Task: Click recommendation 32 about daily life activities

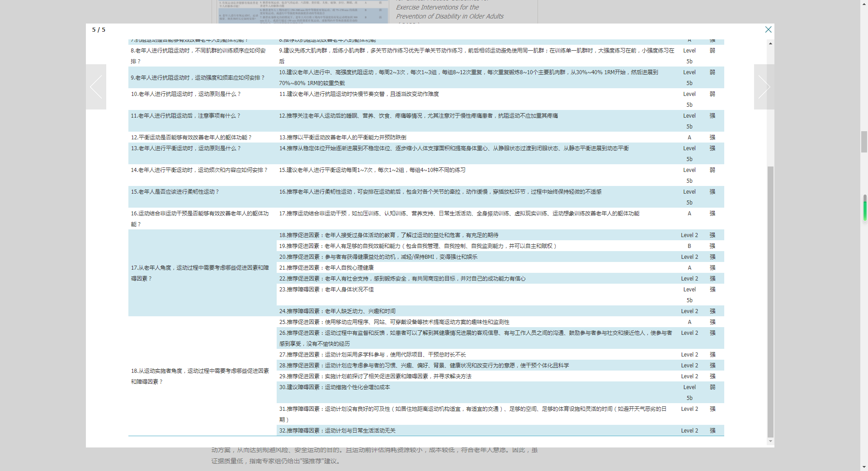Action: pos(337,430)
